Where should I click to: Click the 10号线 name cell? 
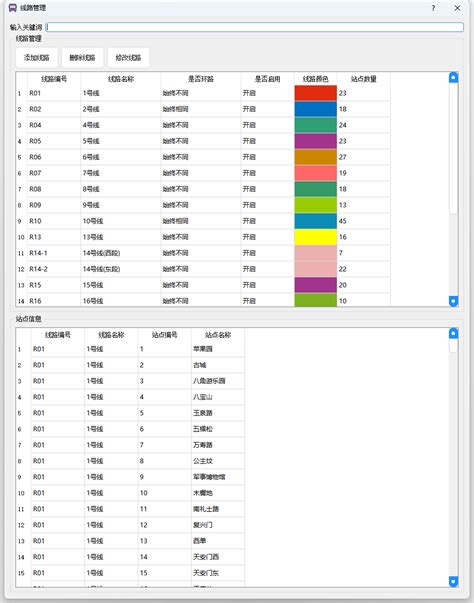[121, 221]
